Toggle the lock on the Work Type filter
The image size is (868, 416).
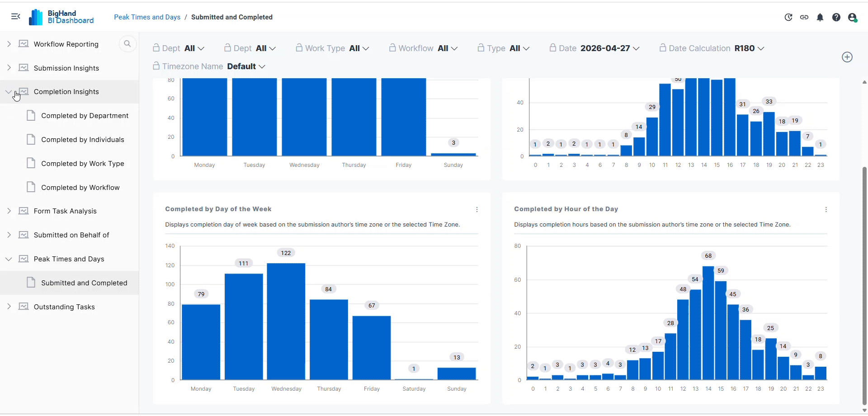pos(299,47)
